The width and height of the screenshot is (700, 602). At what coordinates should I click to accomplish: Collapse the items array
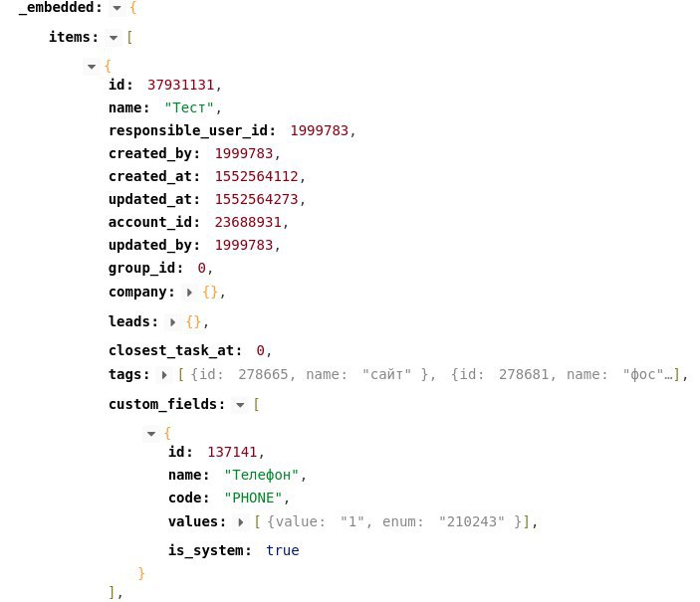coord(114,38)
